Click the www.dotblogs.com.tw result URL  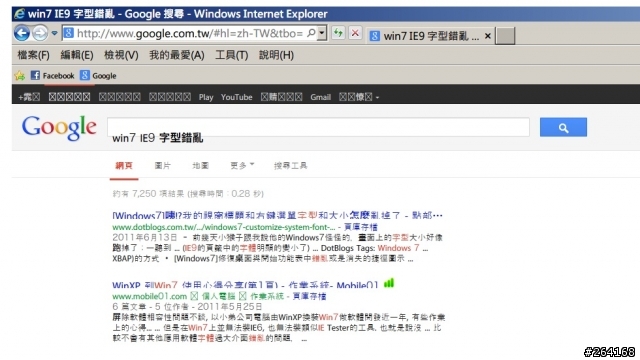tap(224, 227)
